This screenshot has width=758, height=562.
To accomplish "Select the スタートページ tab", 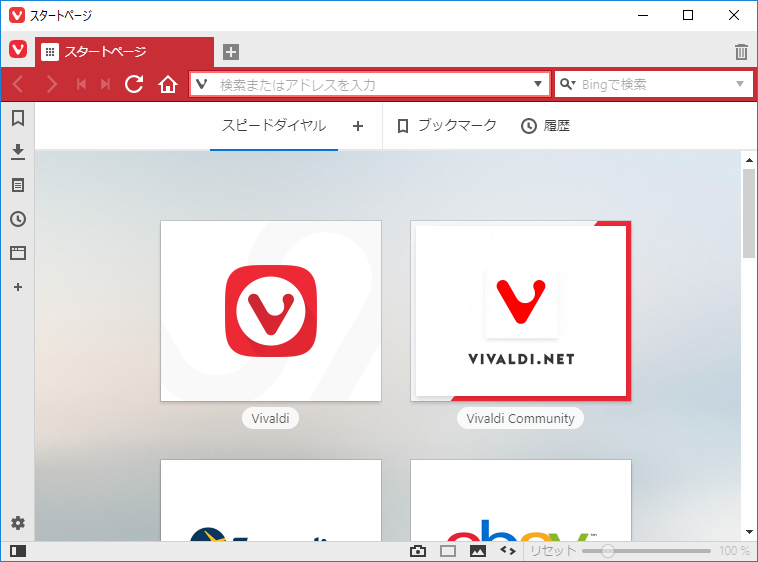I will pos(124,52).
